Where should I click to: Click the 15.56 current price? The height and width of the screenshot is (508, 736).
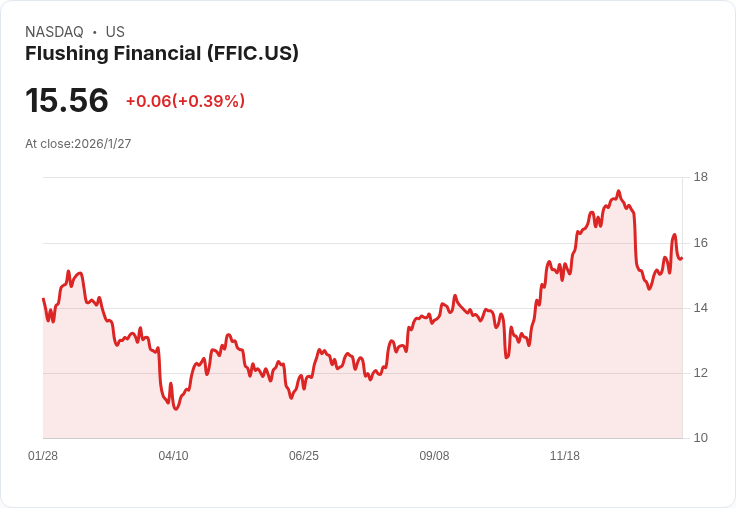(x=67, y=101)
